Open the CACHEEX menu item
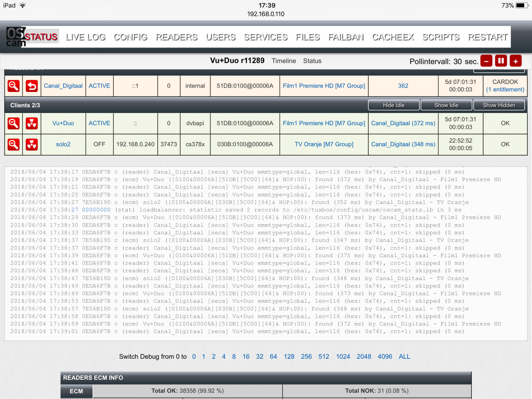 393,37
